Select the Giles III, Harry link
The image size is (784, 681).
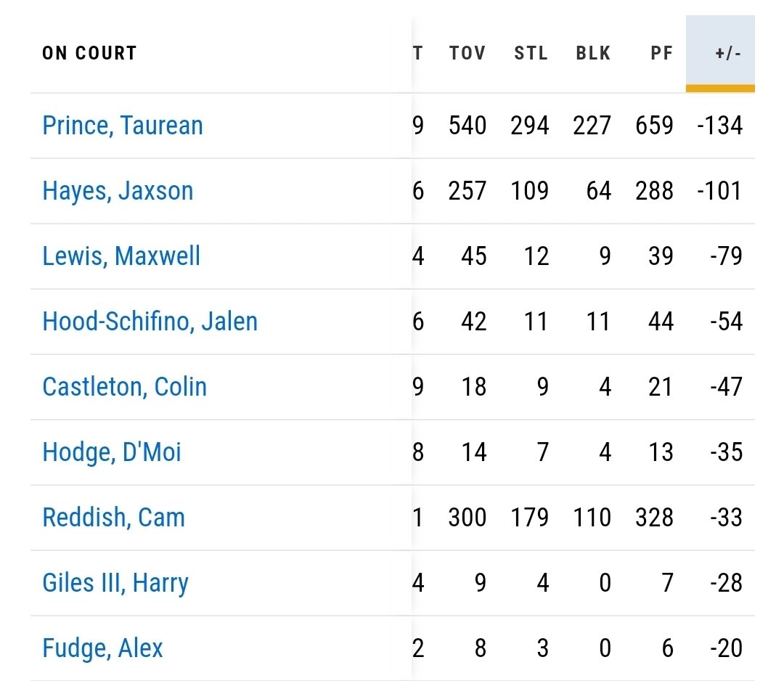click(115, 583)
